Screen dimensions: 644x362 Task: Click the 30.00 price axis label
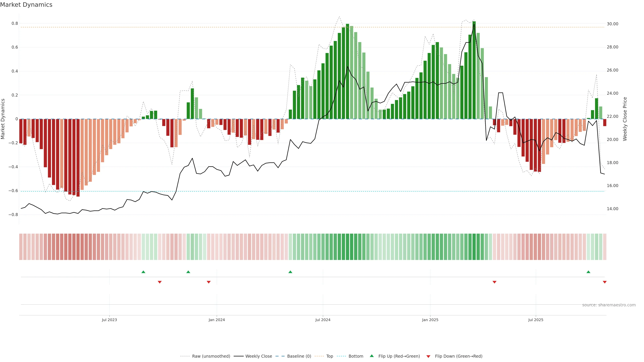point(612,24)
